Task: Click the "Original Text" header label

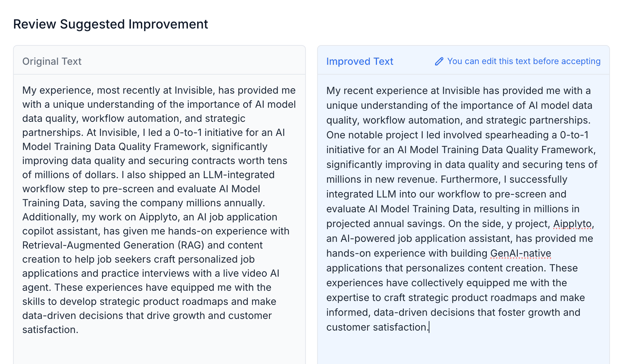Action: tap(52, 61)
